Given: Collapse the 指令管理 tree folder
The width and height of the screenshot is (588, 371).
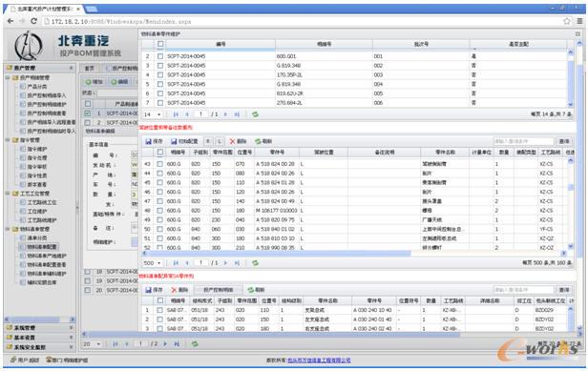Looking at the screenshot, I should point(8,140).
